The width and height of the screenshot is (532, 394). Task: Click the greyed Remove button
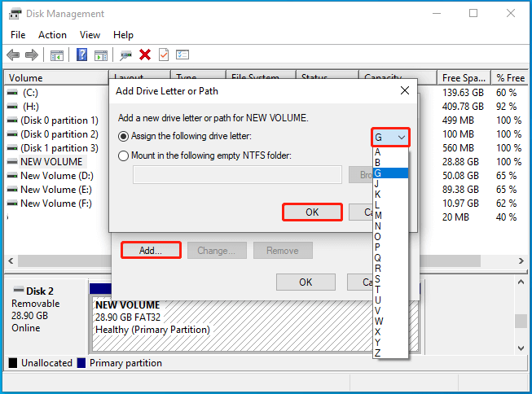click(283, 251)
